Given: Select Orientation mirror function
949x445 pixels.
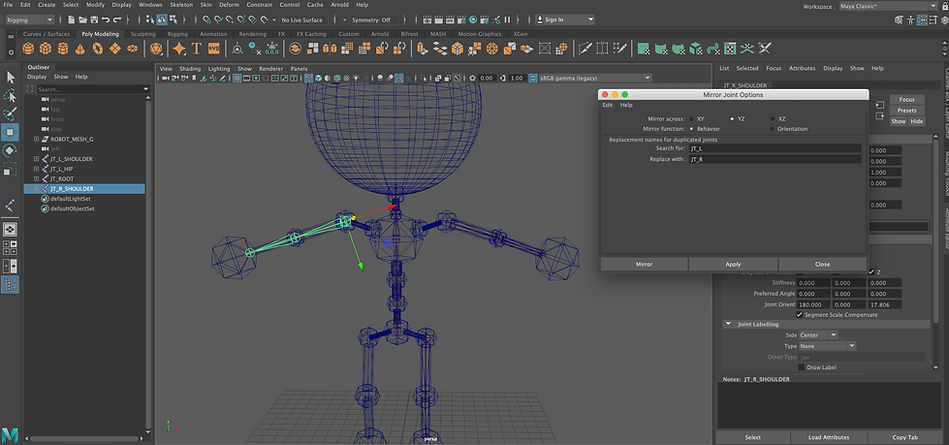Looking at the screenshot, I should pos(772,129).
